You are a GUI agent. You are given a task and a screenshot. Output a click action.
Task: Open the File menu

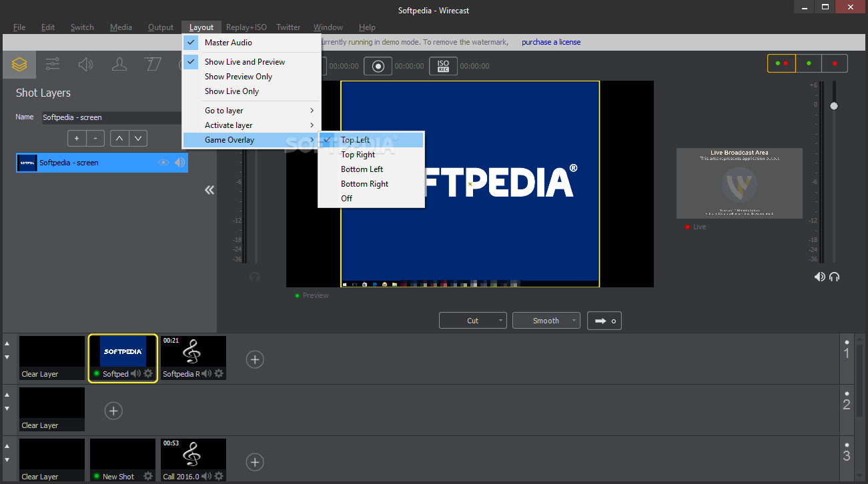click(x=19, y=27)
